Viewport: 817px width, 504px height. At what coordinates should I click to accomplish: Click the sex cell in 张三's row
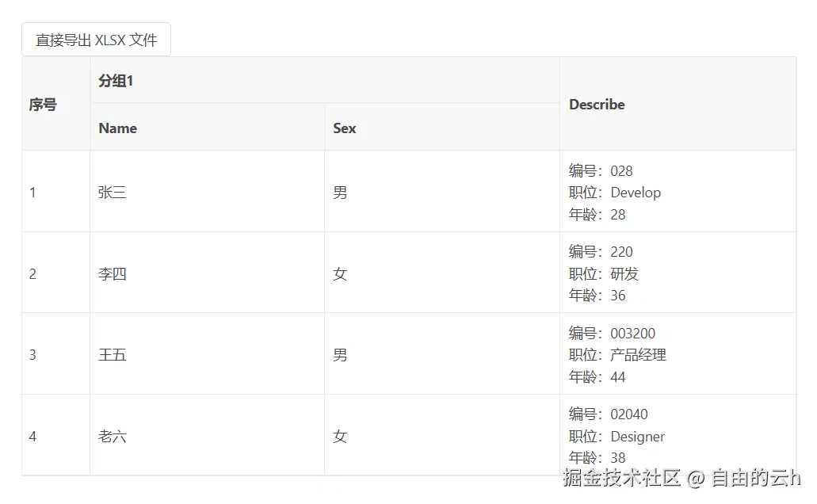click(x=442, y=192)
